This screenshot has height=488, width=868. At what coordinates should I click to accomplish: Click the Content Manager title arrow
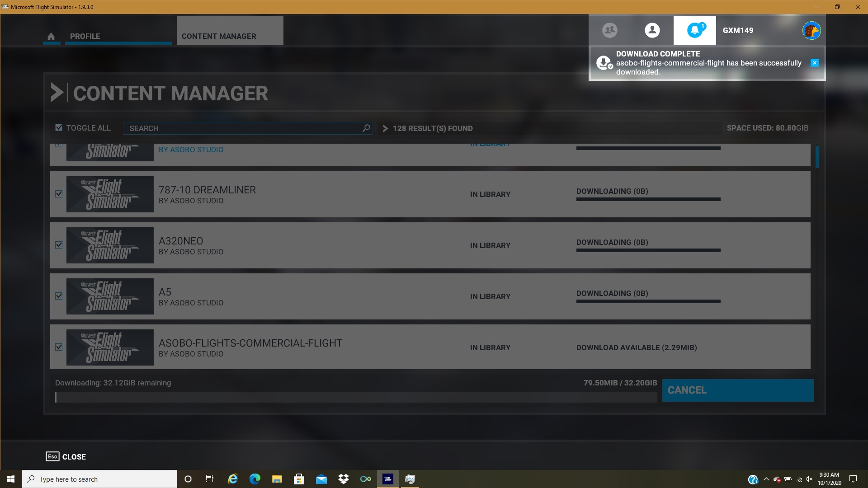[57, 93]
